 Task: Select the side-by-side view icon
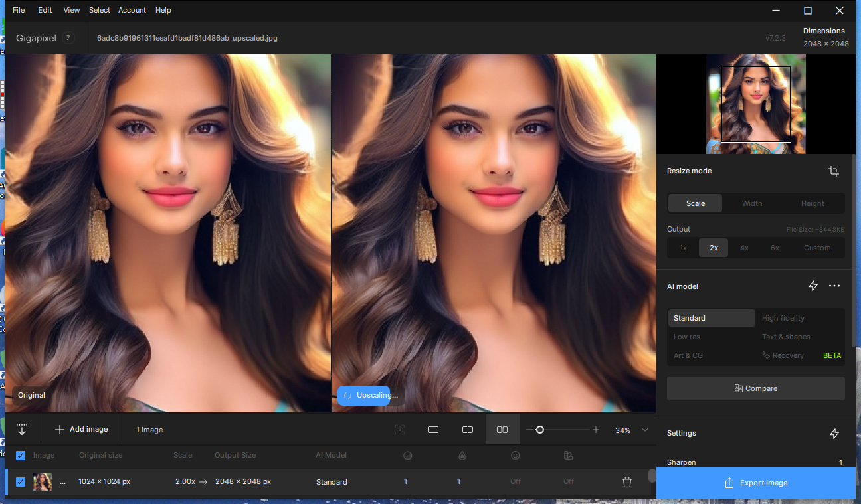(502, 430)
